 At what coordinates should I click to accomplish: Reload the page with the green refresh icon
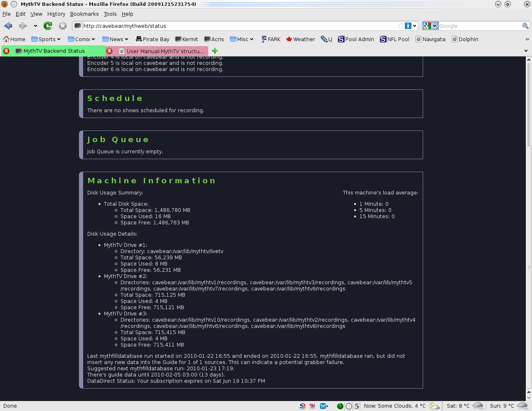(x=48, y=26)
